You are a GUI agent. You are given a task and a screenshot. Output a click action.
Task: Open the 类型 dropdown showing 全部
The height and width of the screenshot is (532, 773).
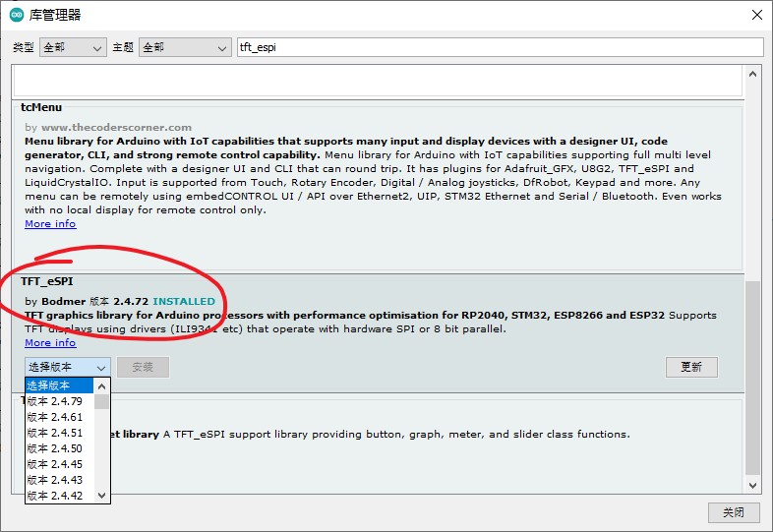[x=73, y=47]
